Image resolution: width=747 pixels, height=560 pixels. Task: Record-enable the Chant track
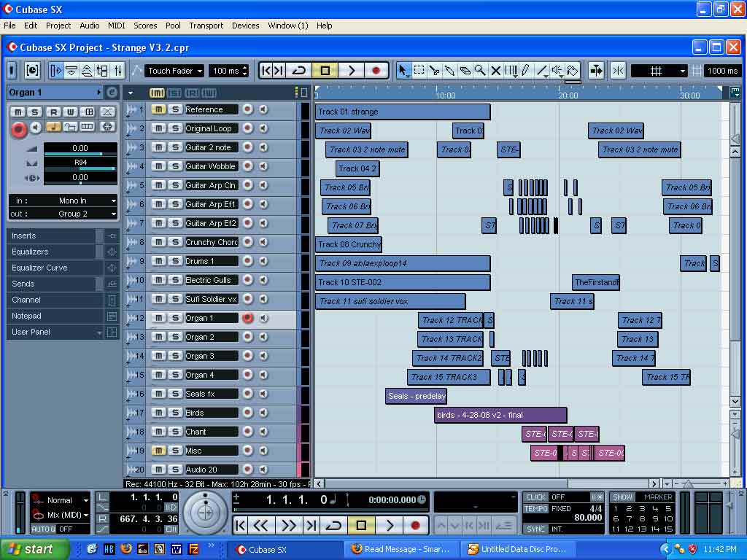[x=247, y=432]
